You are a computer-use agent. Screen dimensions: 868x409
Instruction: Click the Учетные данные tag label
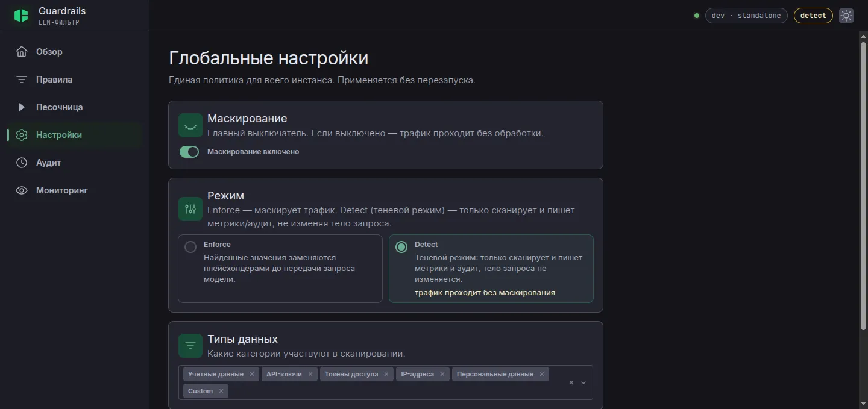pos(216,374)
